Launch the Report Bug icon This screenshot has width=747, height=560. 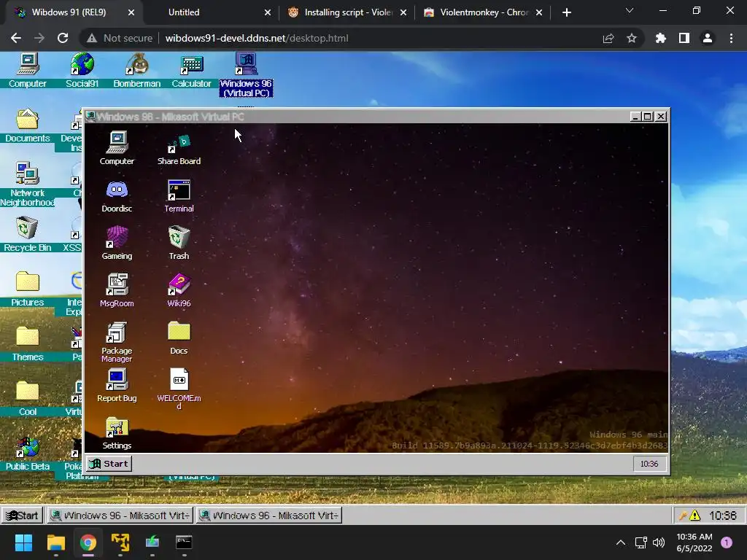click(117, 386)
